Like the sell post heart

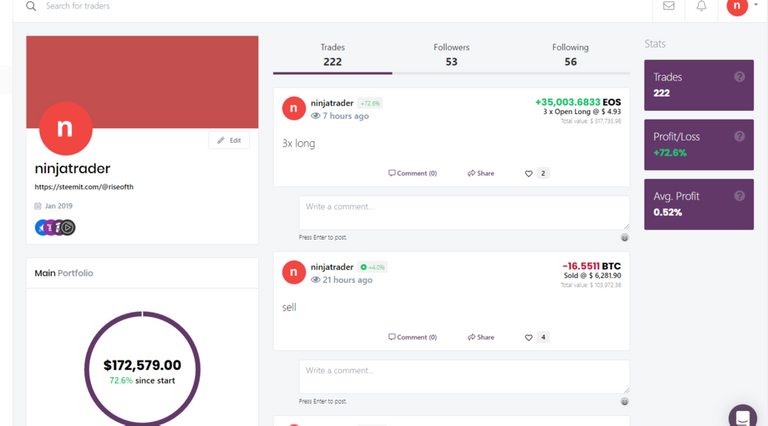[528, 338]
